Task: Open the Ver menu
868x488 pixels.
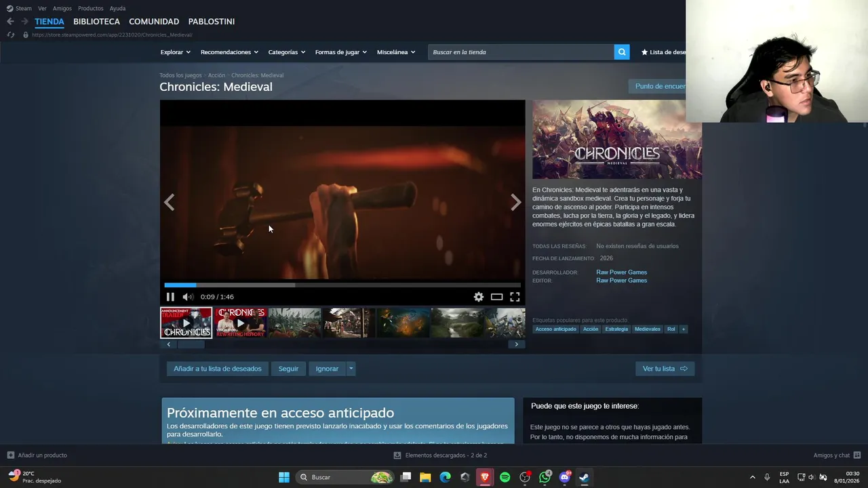Action: tap(42, 8)
